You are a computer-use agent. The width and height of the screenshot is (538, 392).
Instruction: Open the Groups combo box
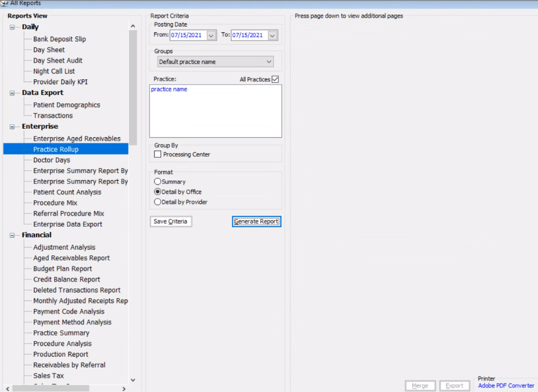point(216,62)
